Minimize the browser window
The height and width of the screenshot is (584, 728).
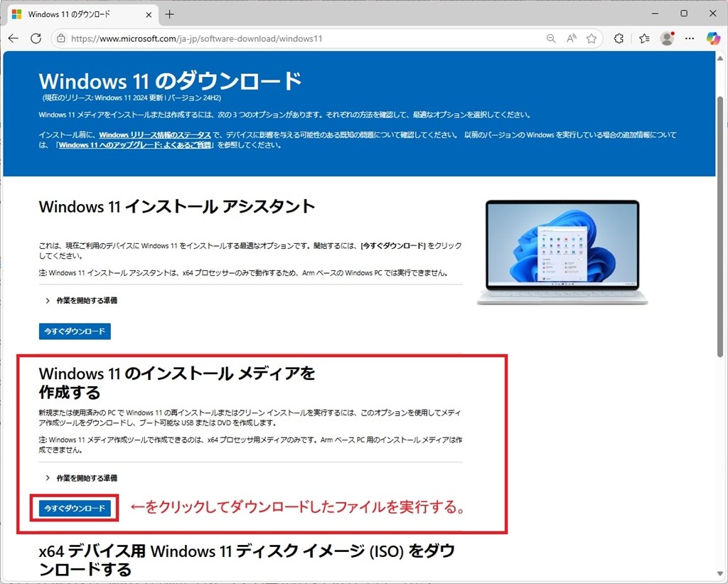point(655,14)
